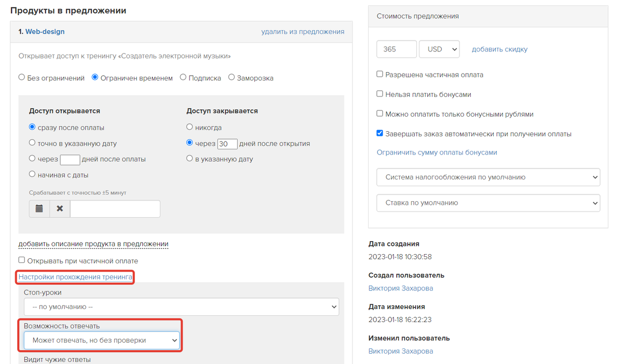Expand 'Система налогообложения по умолчанию' dropdown

click(488, 177)
